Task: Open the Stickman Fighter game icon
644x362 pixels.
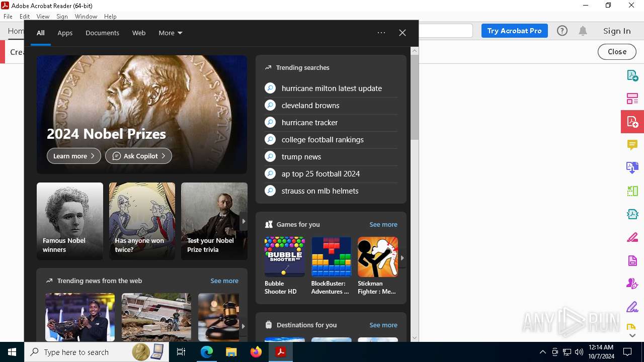Action: pyautogui.click(x=378, y=256)
